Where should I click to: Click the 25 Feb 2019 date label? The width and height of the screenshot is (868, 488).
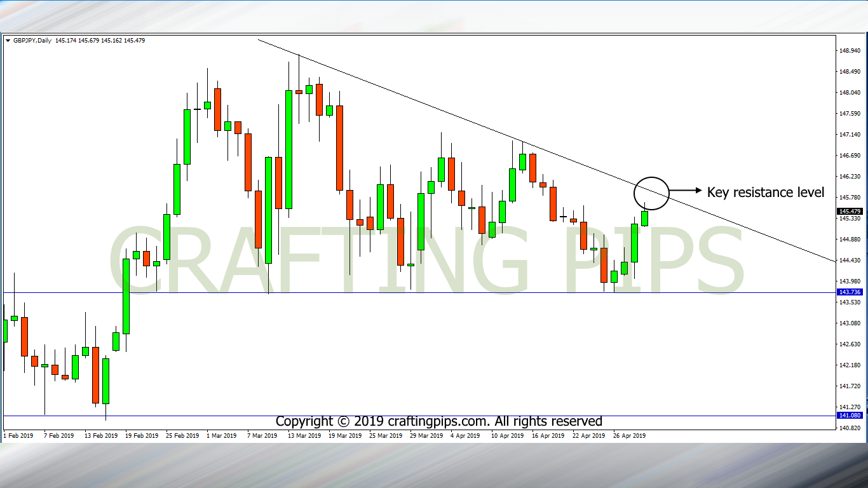pyautogui.click(x=182, y=436)
